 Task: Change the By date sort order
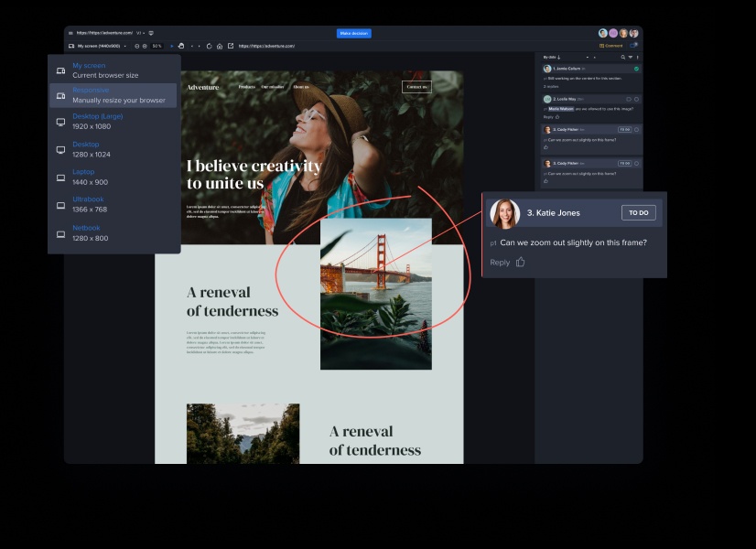[x=552, y=58]
